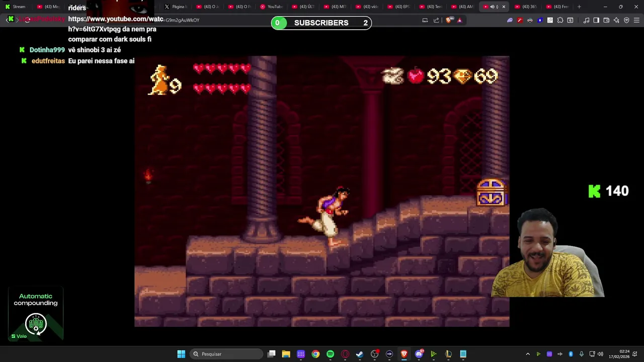
Task: Close the active audio-playing tab
Action: click(x=504, y=7)
